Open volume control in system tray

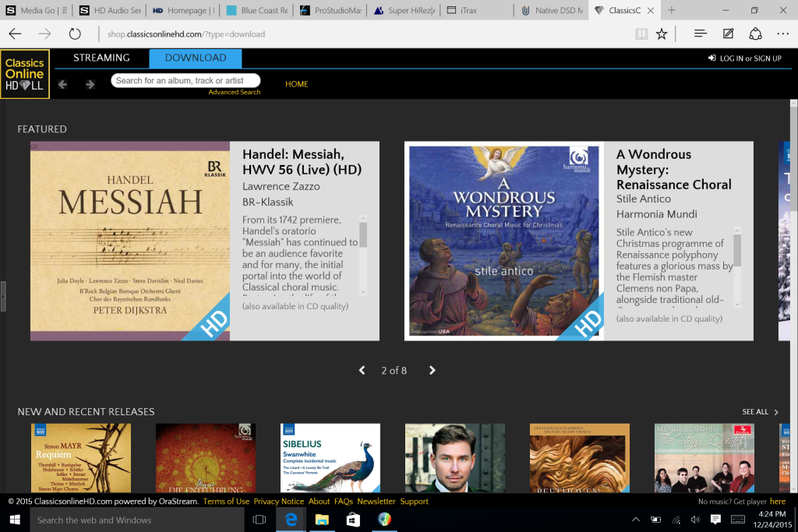[x=695, y=520]
